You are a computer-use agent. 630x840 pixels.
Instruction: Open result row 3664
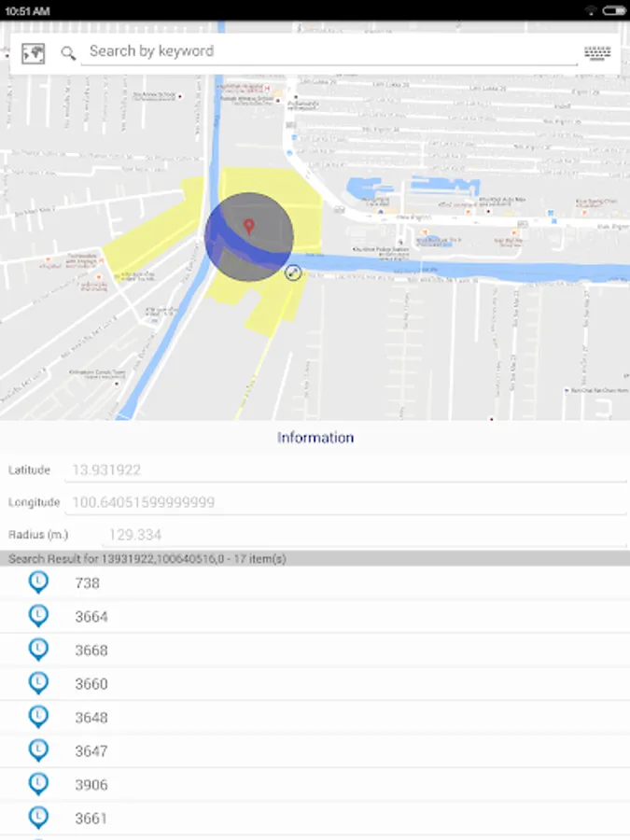(315, 617)
